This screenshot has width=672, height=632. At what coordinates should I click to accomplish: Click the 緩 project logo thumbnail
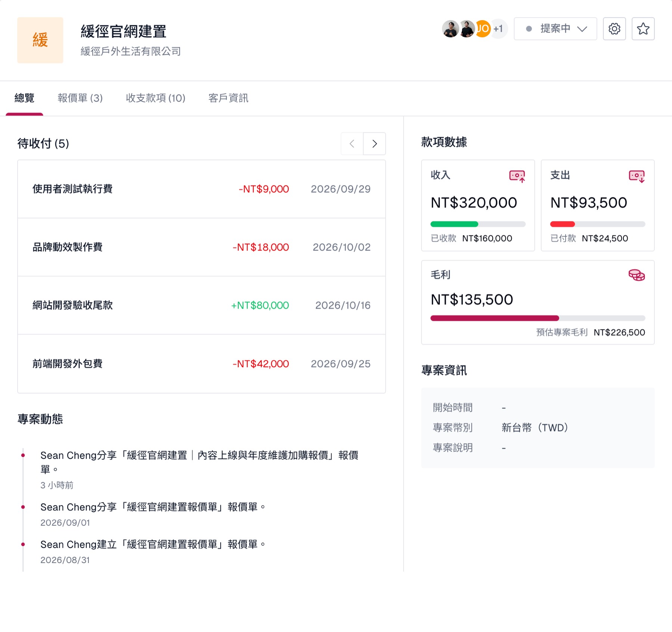40,40
